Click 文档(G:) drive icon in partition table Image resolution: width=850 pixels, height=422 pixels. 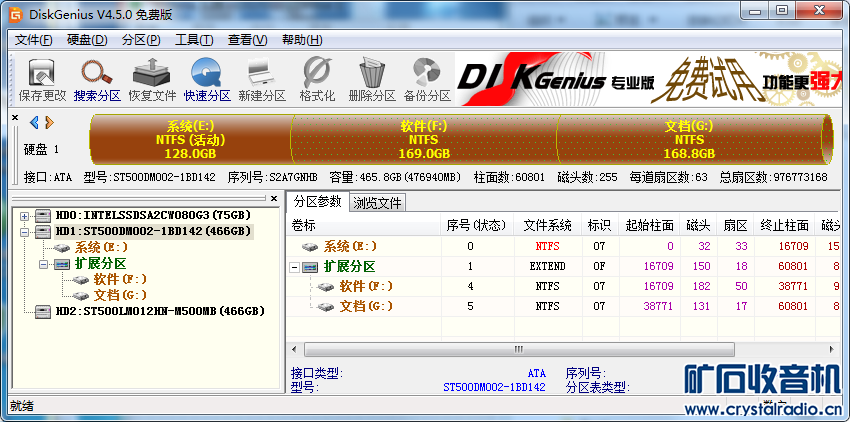pos(326,306)
